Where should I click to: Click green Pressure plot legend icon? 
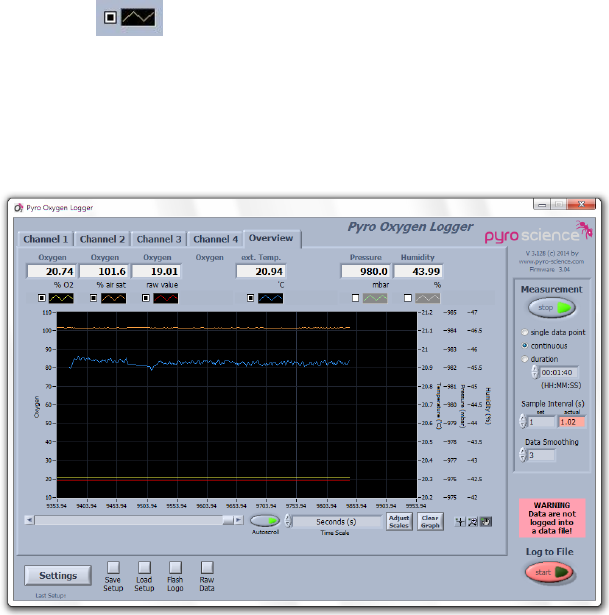point(375,298)
